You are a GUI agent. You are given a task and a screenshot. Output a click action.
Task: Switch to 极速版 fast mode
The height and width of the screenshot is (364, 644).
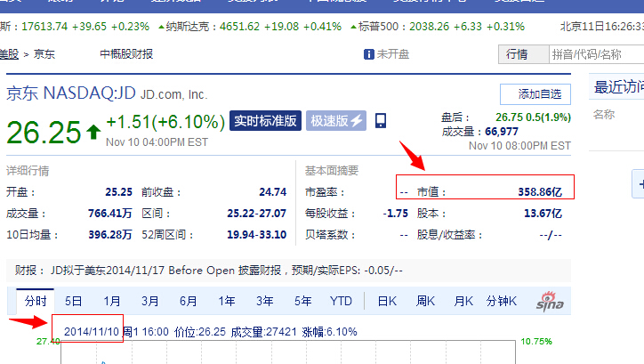[x=336, y=121]
